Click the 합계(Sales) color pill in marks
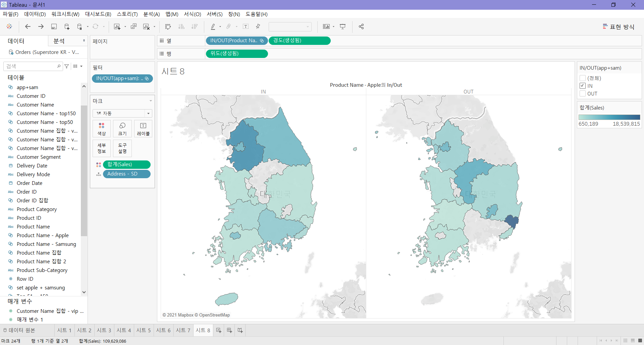The image size is (644, 345). coord(126,164)
